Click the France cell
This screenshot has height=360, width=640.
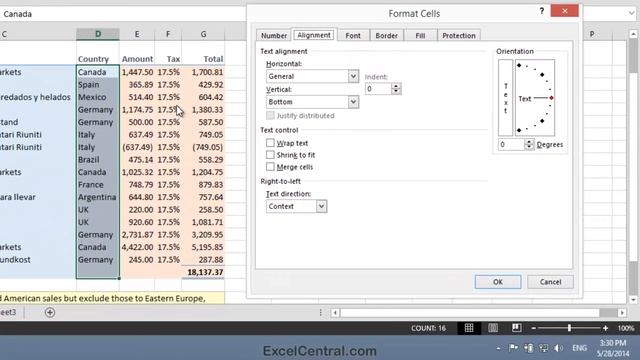[x=98, y=184]
